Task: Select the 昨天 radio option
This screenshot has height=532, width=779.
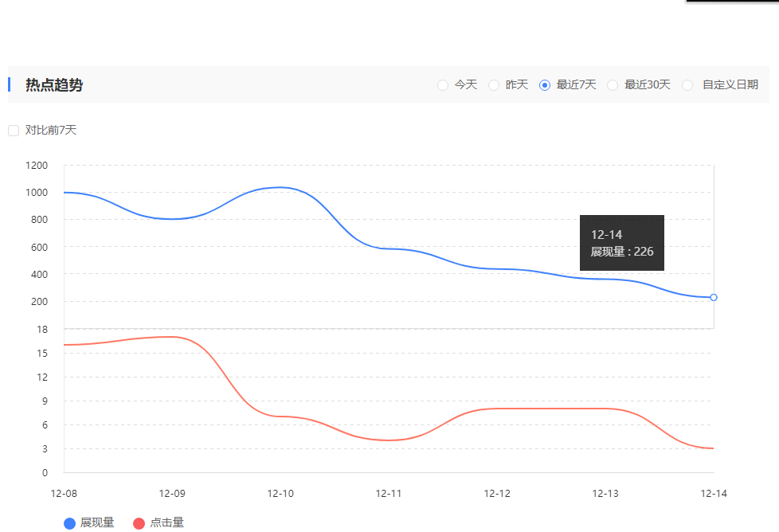Action: 494,85
